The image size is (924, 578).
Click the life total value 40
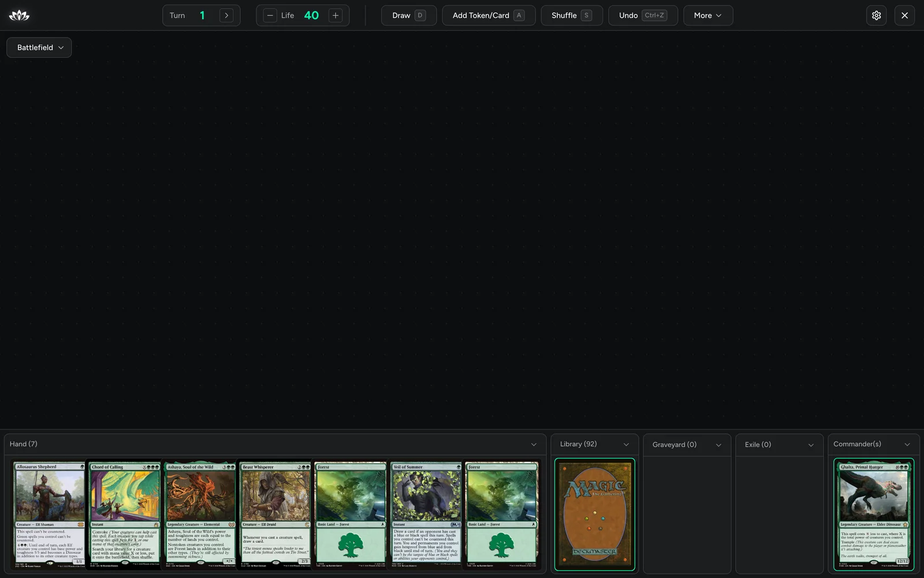(x=311, y=16)
